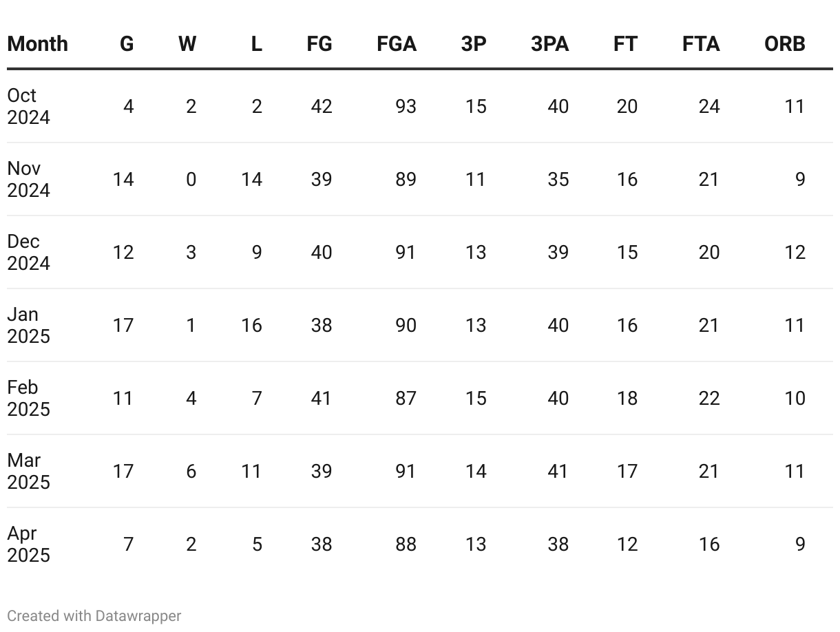The height and width of the screenshot is (632, 840).
Task: Select the FT column header
Action: coord(625,44)
